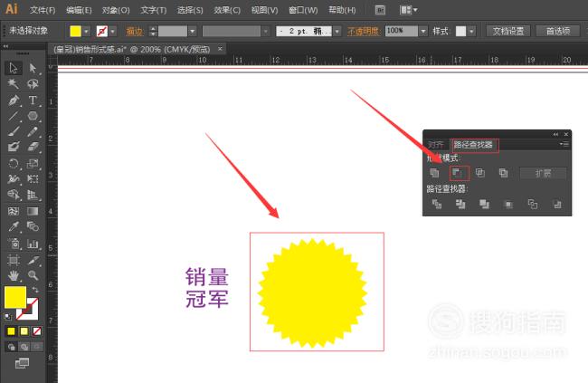Click the 文档设置 button
Viewport: 588px width, 383px height.
(x=508, y=31)
